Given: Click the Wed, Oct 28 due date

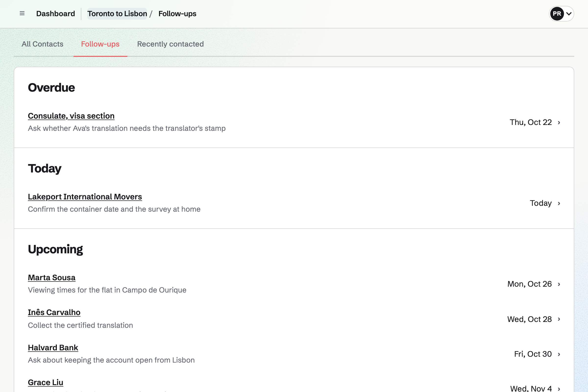Looking at the screenshot, I should point(529,319).
